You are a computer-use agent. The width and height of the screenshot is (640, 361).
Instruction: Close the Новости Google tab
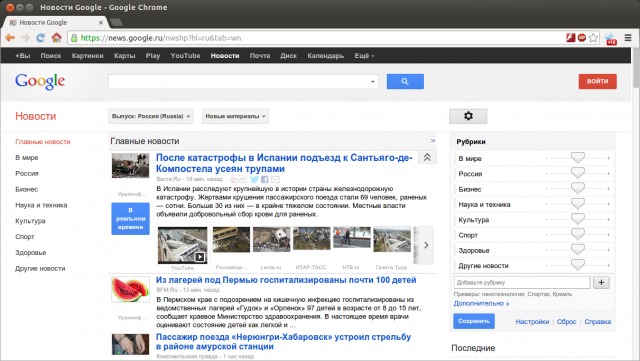click(x=101, y=22)
